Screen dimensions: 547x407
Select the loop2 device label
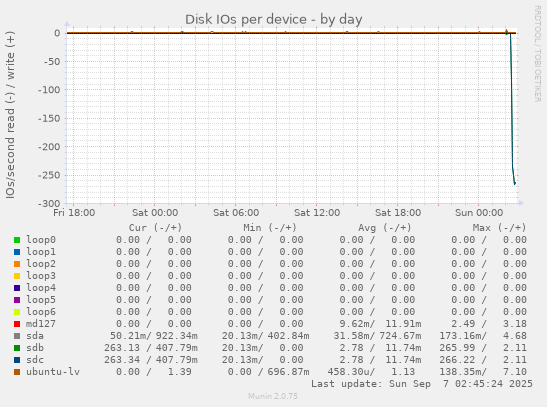(41, 264)
